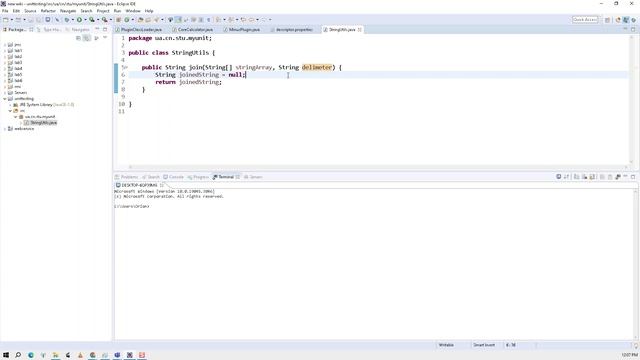Click the Open Perspective icon

tap(607, 20)
